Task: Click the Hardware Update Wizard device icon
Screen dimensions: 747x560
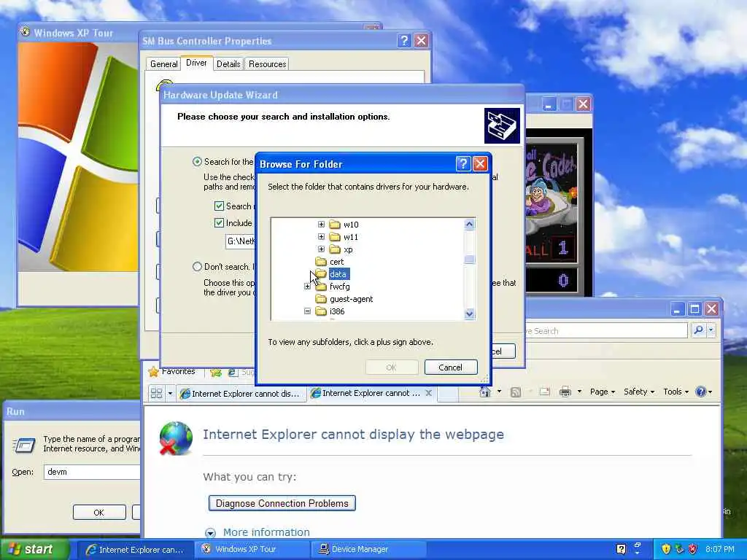Action: tap(502, 125)
